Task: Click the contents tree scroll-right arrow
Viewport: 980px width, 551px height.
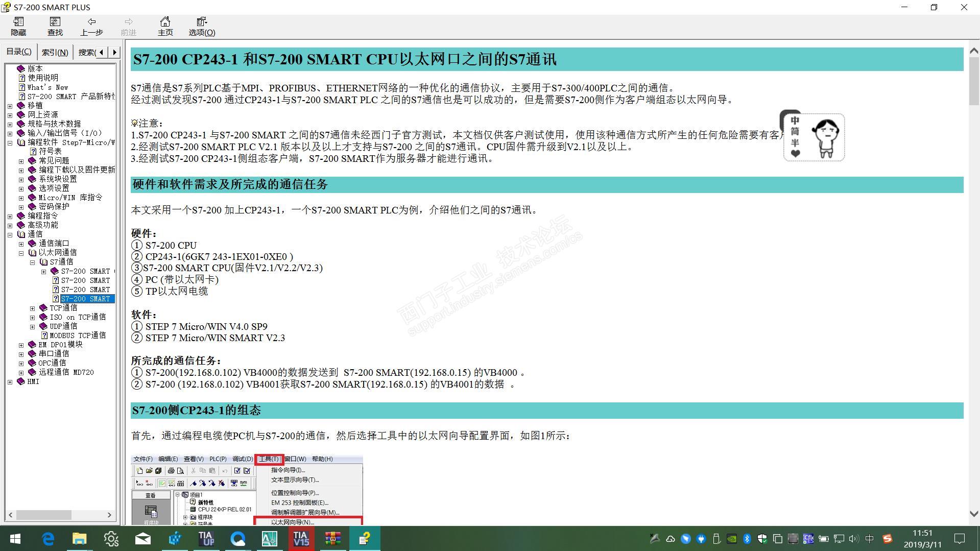Action: coord(109,515)
